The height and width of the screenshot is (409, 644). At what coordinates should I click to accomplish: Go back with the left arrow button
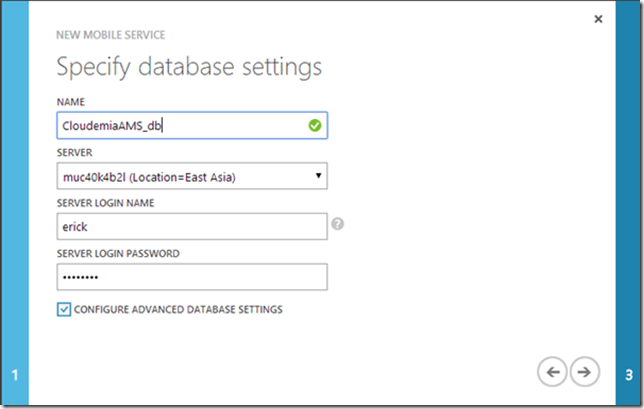[x=551, y=372]
